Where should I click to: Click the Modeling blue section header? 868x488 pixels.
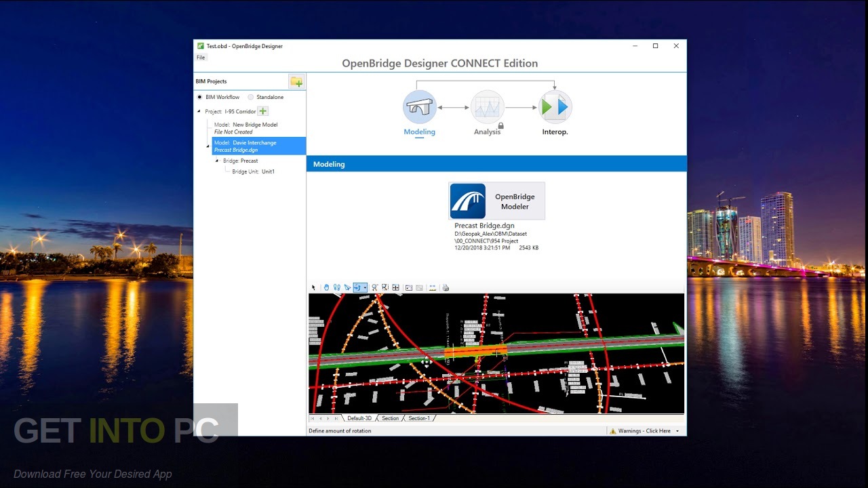click(496, 164)
